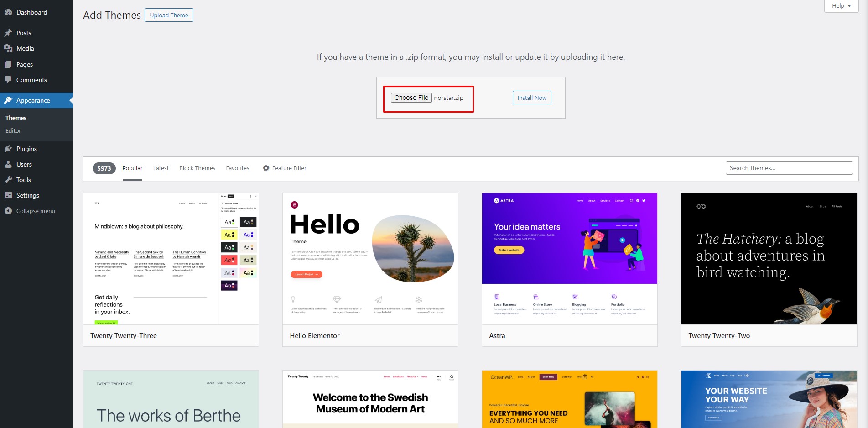Viewport: 868px width, 428px height.
Task: Expand the Help dropdown
Action: point(841,6)
